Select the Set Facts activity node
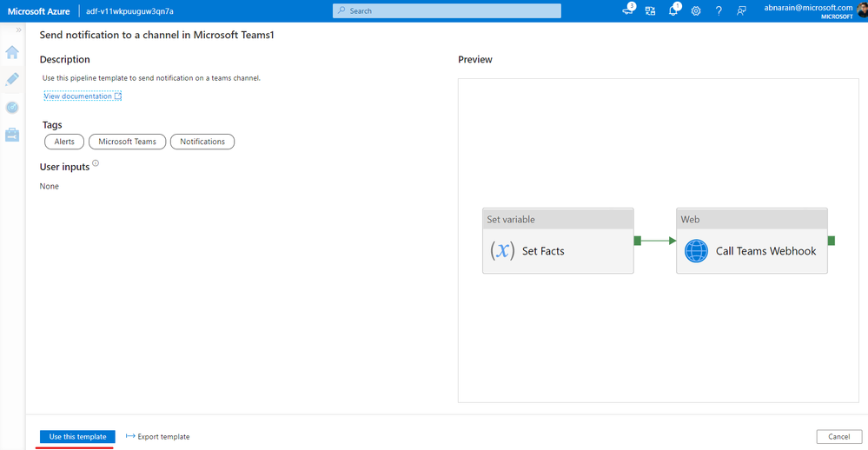The image size is (868, 450). [x=558, y=241]
